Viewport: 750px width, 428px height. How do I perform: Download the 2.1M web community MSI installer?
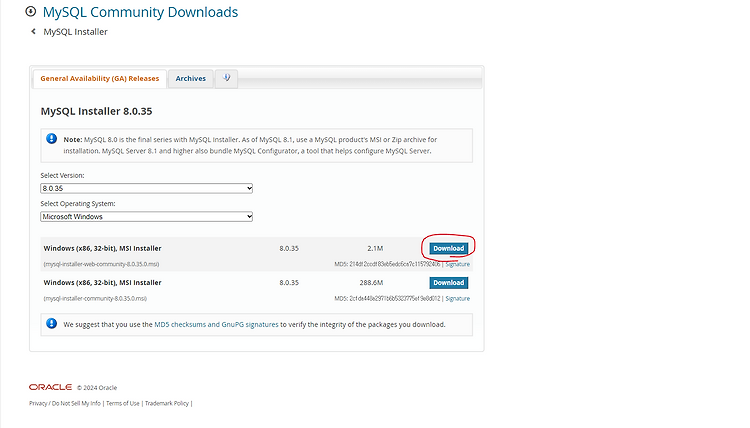(x=449, y=248)
